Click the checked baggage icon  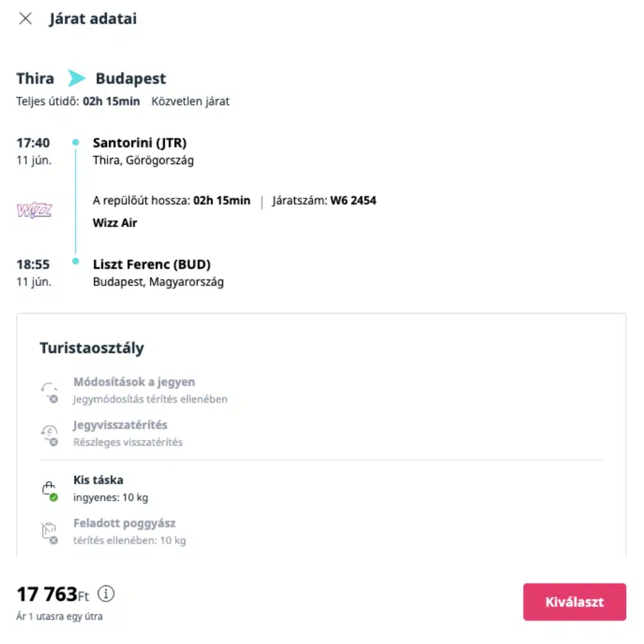tap(49, 533)
